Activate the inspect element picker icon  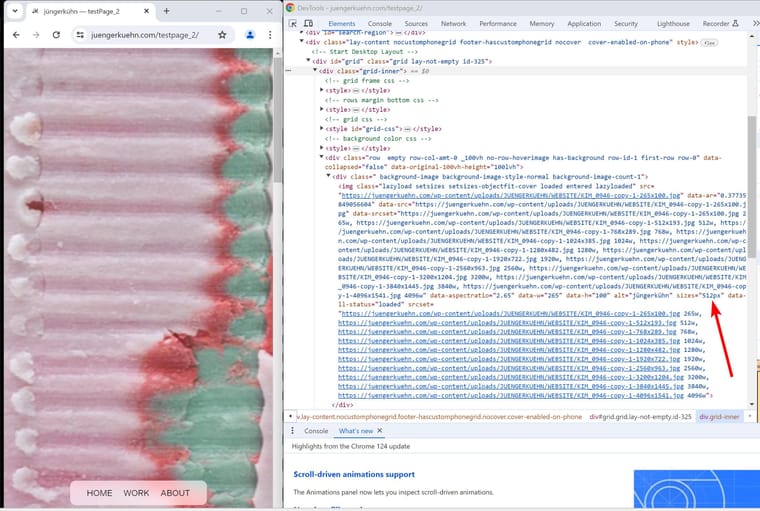coord(293,23)
